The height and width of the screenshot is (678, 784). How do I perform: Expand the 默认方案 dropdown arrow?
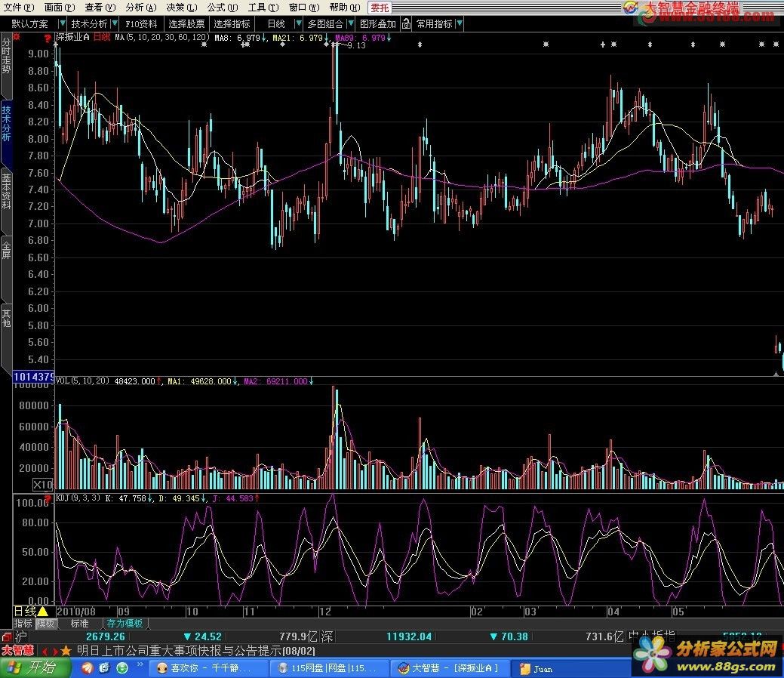62,23
